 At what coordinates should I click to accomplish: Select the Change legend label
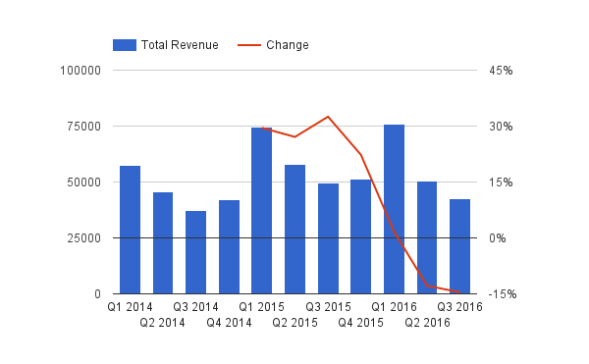[x=288, y=45]
